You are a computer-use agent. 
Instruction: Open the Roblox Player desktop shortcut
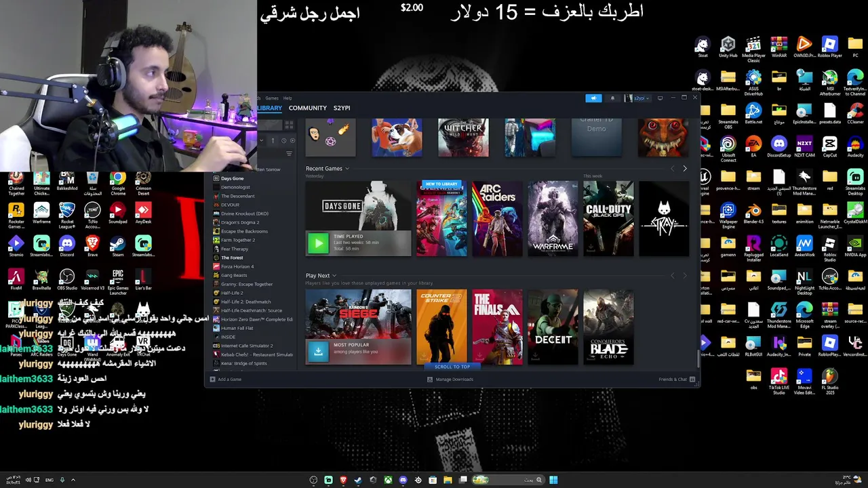pos(829,45)
